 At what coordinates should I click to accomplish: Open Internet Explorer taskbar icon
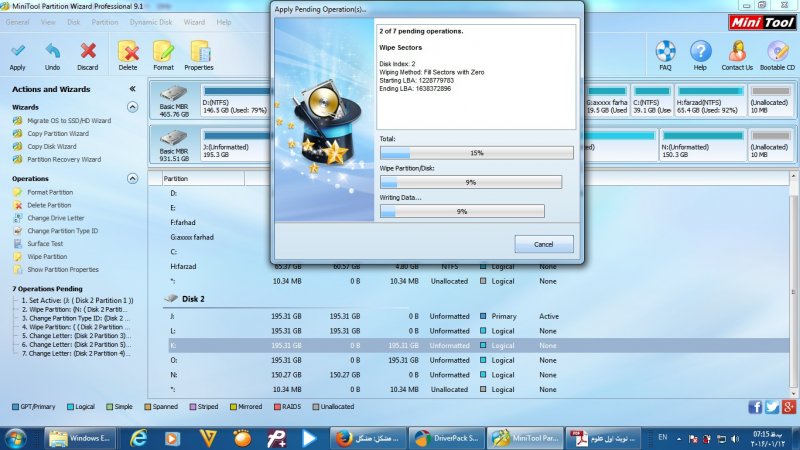[138, 438]
